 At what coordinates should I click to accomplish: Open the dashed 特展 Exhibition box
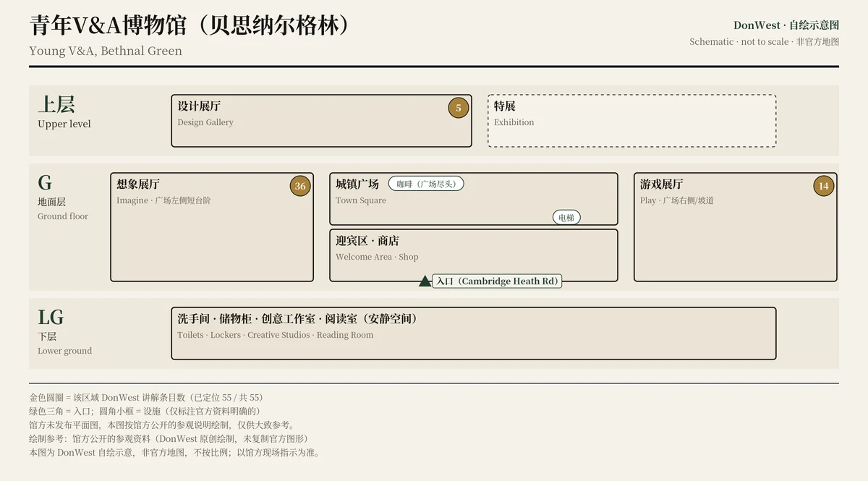pos(631,121)
